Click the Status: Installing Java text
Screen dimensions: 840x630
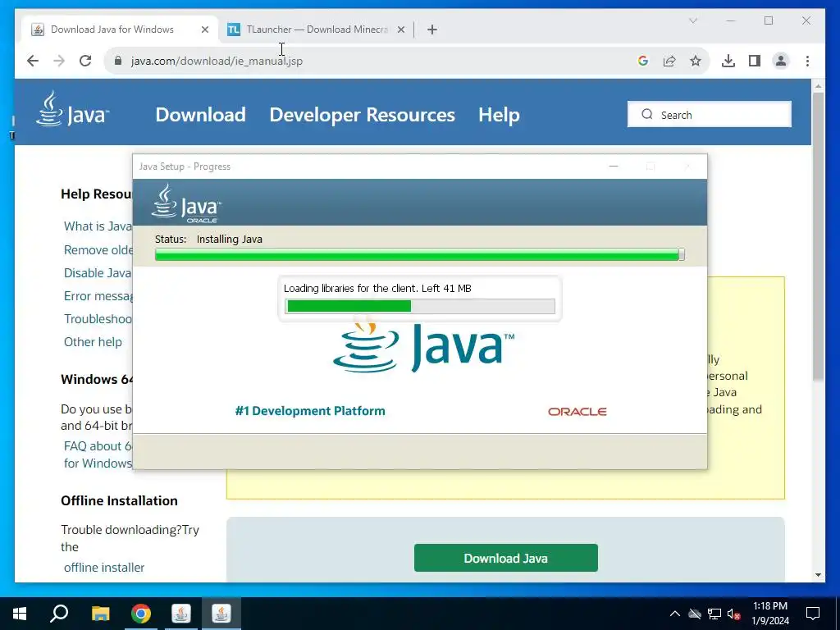point(208,240)
